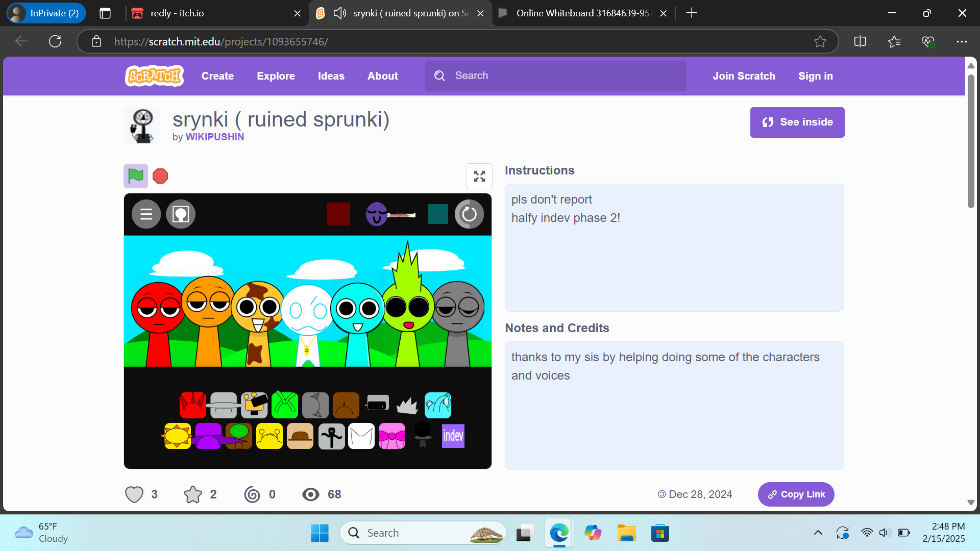980x551 pixels.
Task: Select the purple wizard hat icon
Action: [209, 436]
